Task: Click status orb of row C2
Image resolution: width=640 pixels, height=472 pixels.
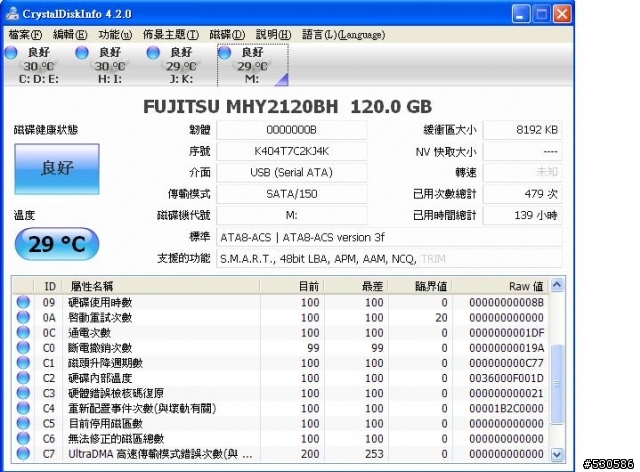Action: pos(23,378)
